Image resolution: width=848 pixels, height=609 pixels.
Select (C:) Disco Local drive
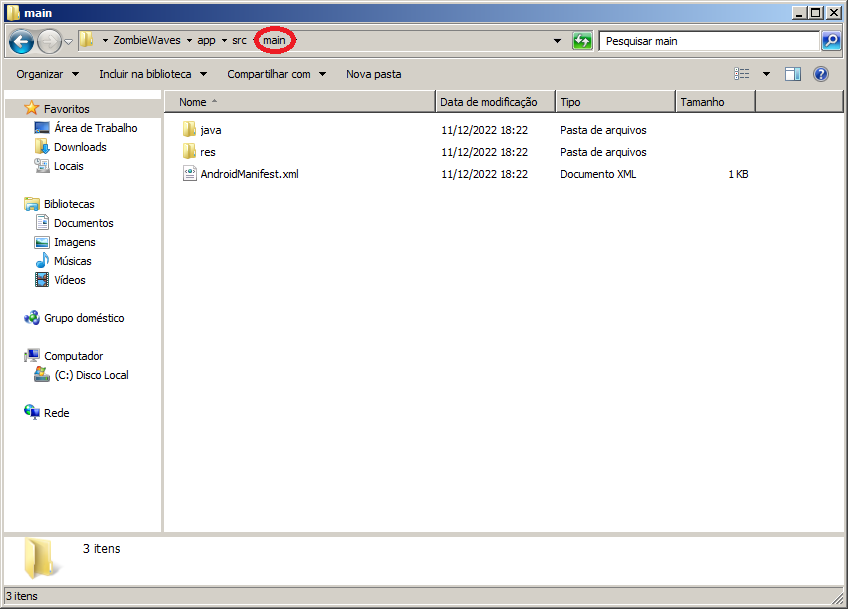tap(91, 375)
